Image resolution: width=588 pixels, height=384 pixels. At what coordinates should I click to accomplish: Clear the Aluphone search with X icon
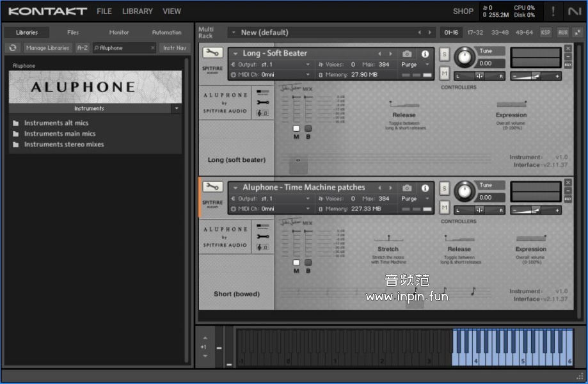pos(153,48)
